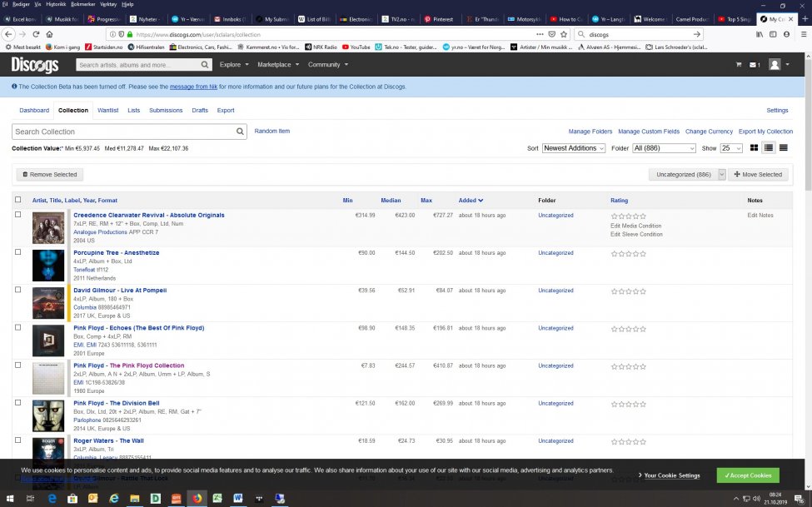This screenshot has height=507, width=812.
Task: Switch to the Wantlist tab
Action: click(x=108, y=110)
